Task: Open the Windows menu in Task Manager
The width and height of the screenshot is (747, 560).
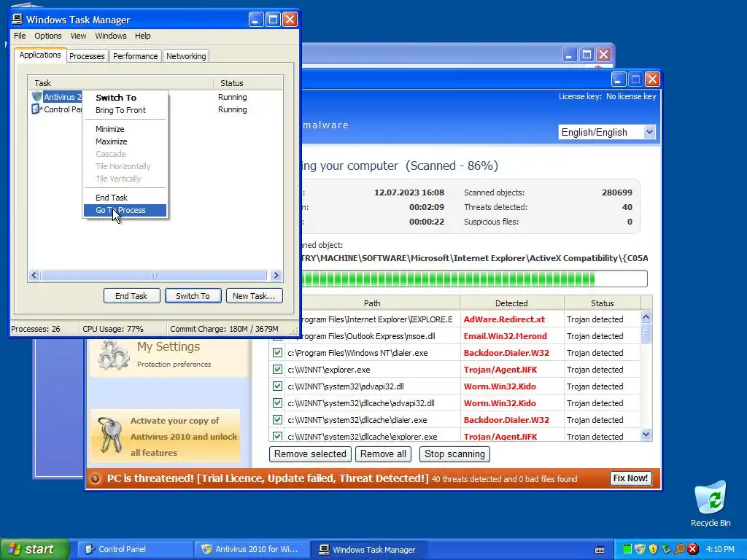Action: pos(111,36)
